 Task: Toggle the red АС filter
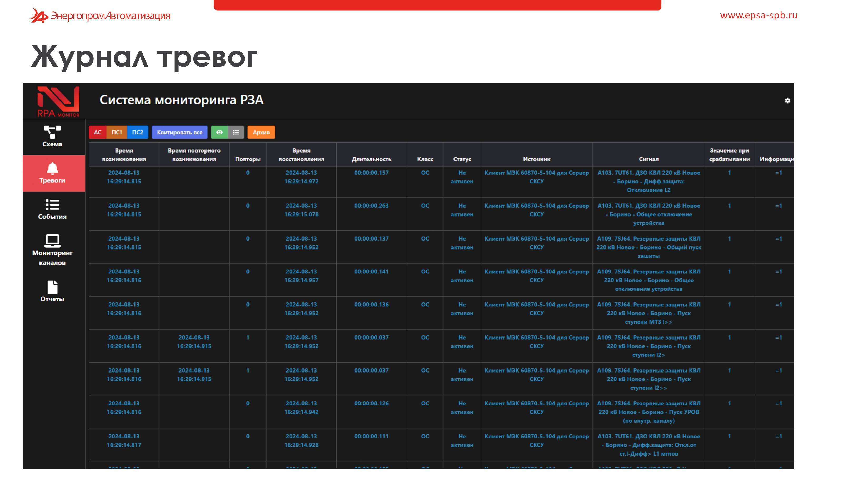pos(98,132)
